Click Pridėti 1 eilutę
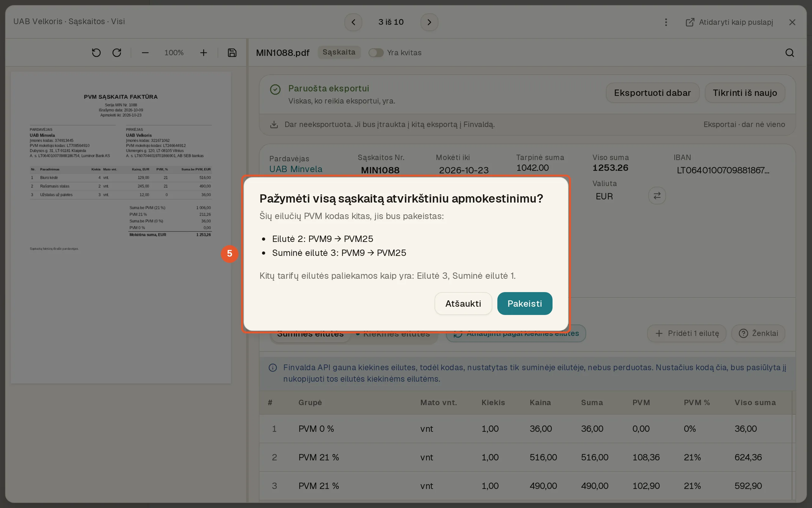This screenshot has width=812, height=508. tap(686, 333)
